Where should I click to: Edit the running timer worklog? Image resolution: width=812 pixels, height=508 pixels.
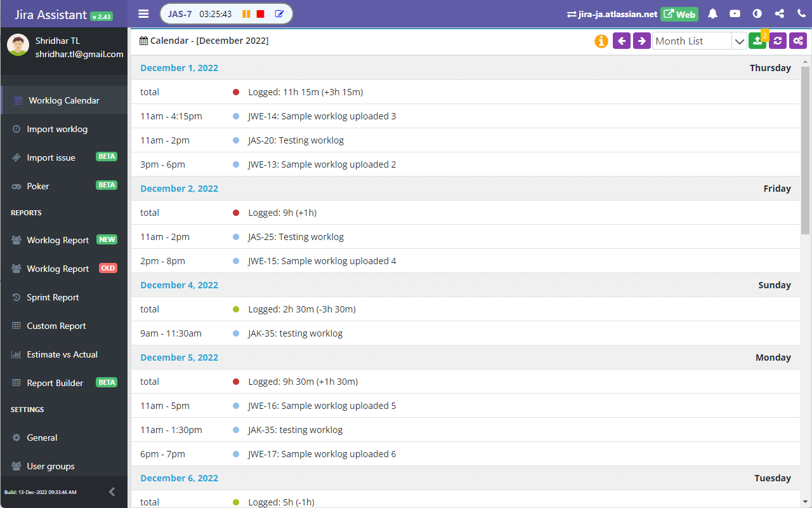click(279, 14)
